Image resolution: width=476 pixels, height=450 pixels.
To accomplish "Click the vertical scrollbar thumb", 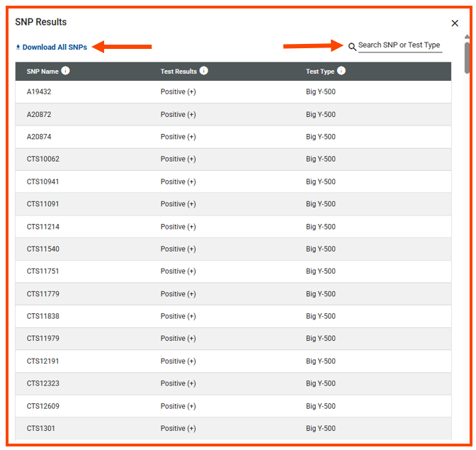I will point(467,57).
